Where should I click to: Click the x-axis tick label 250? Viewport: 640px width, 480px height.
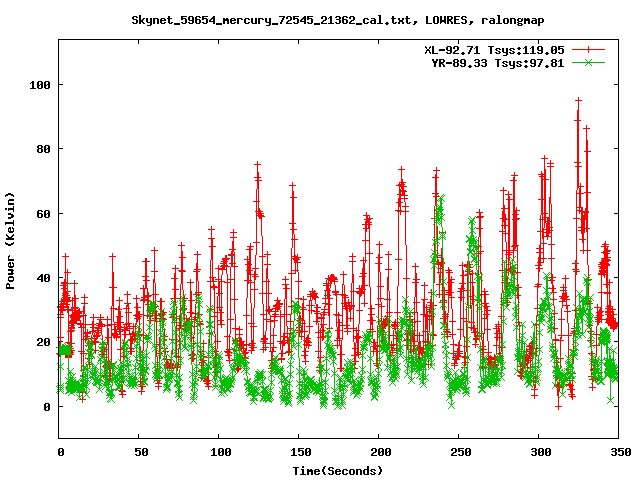[x=461, y=452]
